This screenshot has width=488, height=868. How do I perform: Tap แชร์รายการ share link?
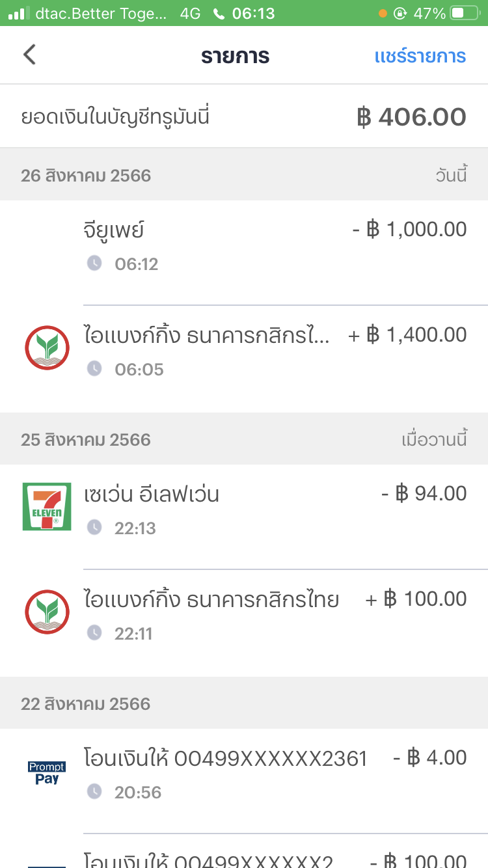420,56
